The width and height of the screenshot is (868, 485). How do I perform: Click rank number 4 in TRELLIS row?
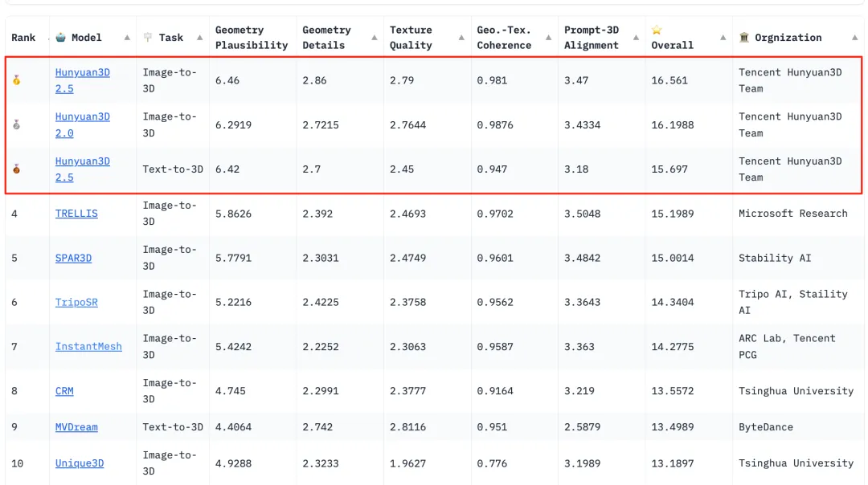click(x=14, y=214)
